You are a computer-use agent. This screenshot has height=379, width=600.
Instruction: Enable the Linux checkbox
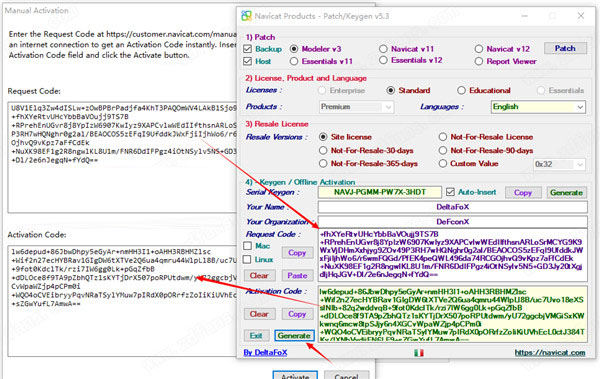[x=248, y=260]
